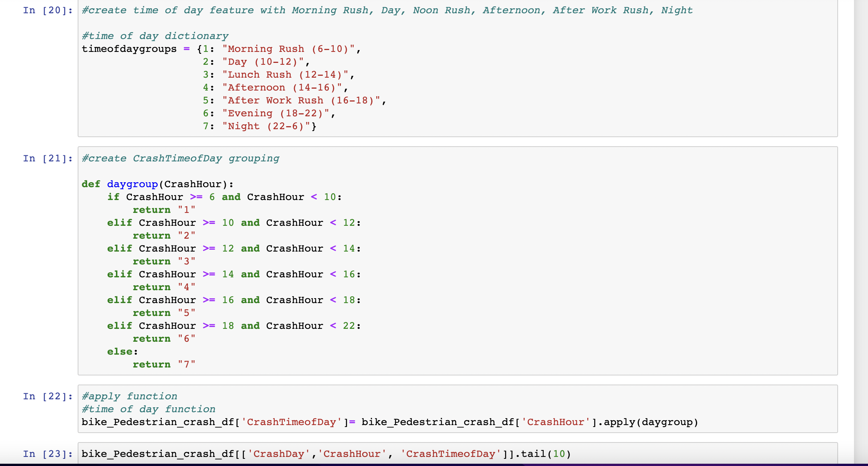
Task: Click the daygroup function name in def line
Action: (x=132, y=184)
